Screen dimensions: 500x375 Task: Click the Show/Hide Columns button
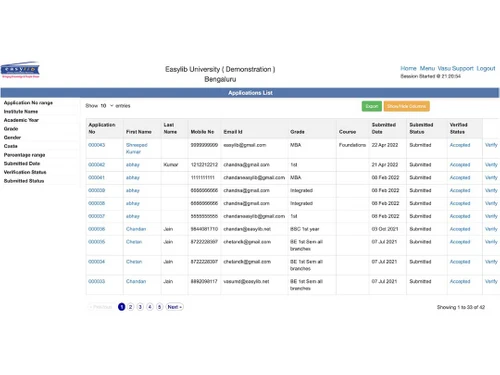pos(406,106)
